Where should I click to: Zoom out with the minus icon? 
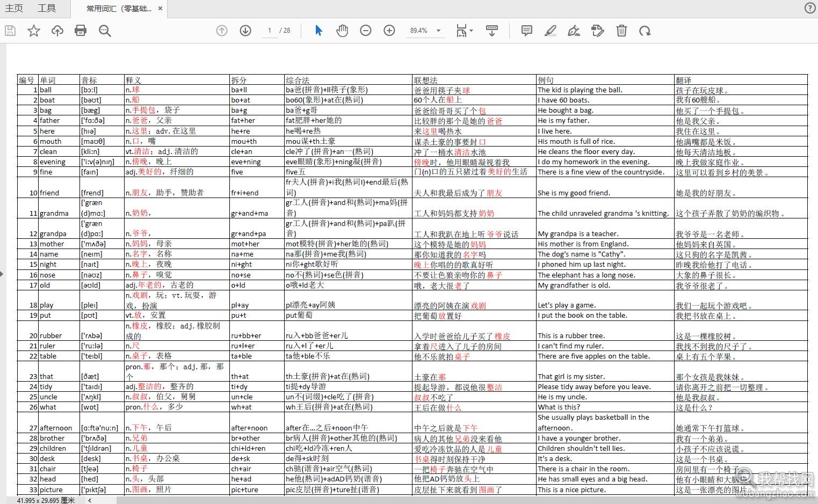point(366,31)
